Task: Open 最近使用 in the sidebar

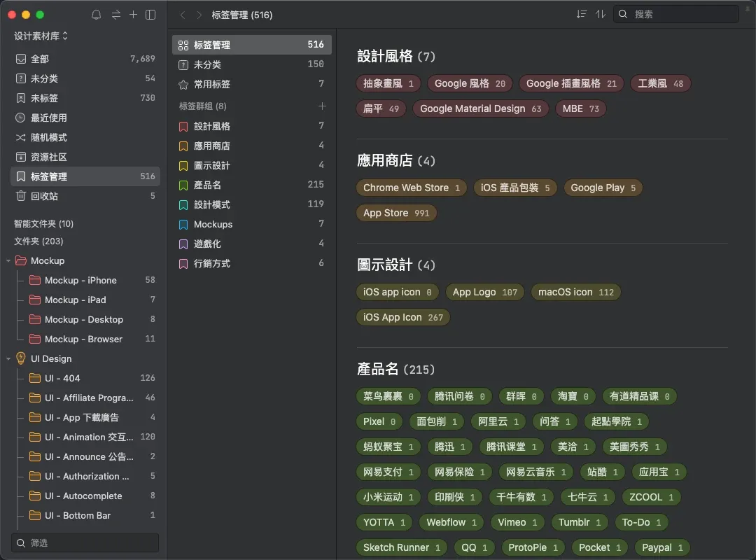Action: coord(85,118)
